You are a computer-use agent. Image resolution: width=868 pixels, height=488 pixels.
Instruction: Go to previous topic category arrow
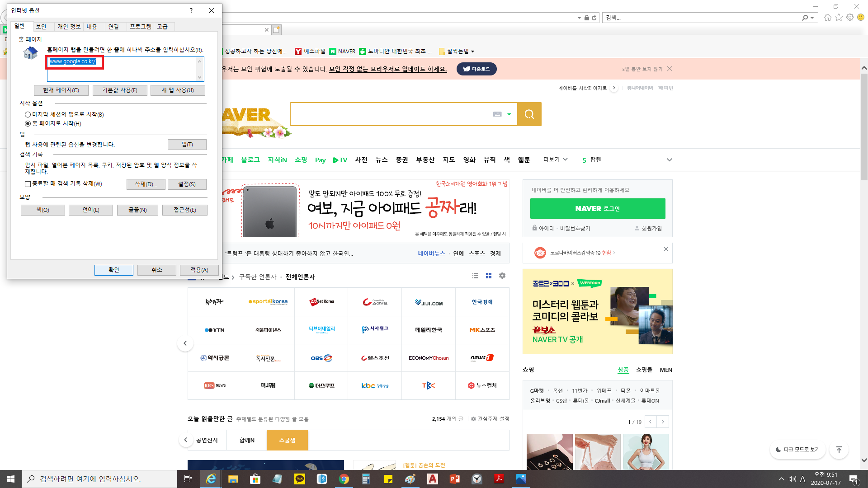(185, 440)
